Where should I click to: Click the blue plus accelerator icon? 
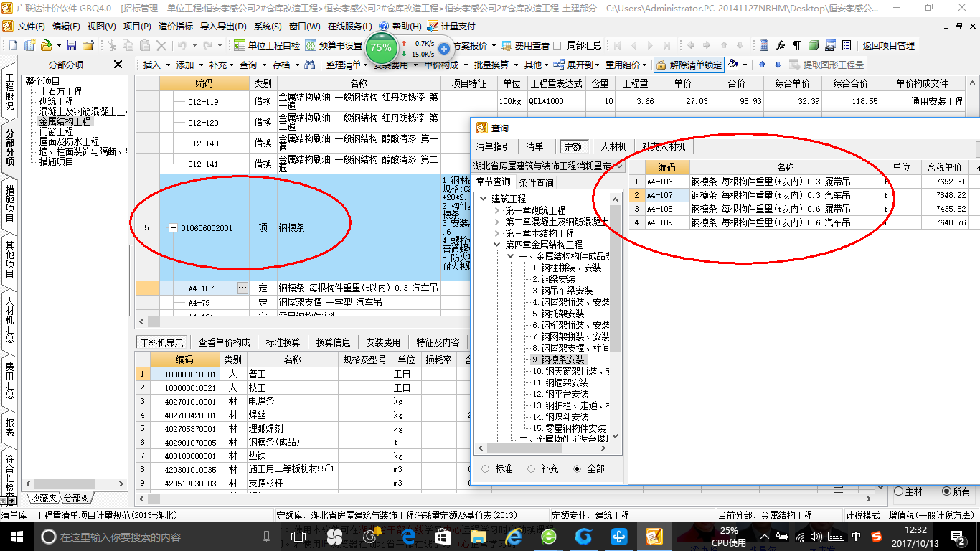click(444, 49)
